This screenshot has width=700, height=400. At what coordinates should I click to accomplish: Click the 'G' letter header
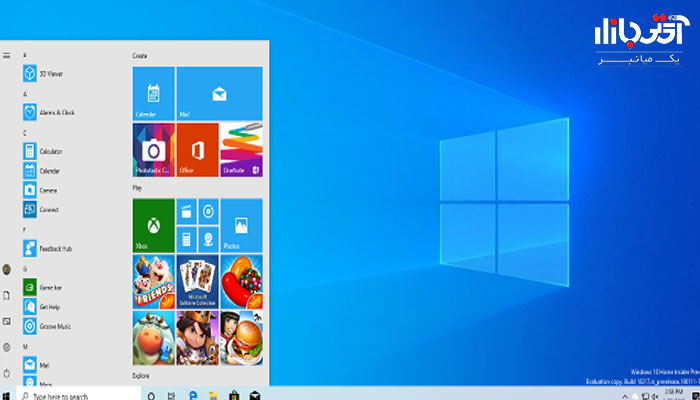click(x=25, y=269)
